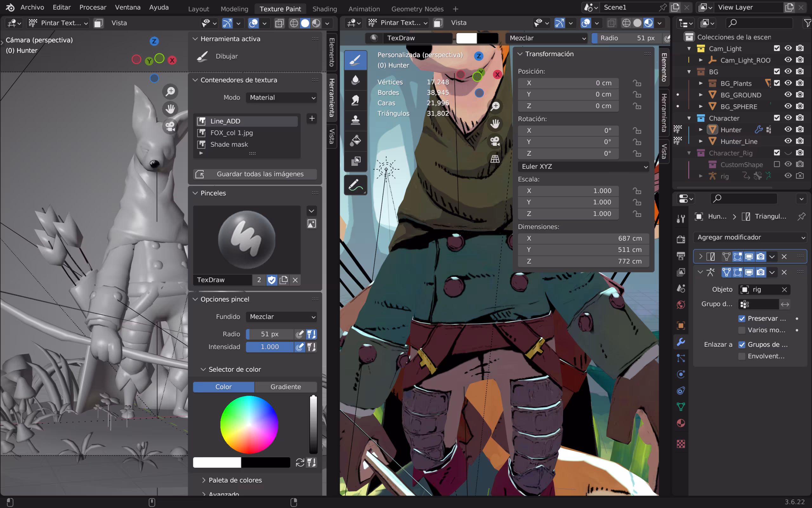Remove the armature modifier with X
812x508 pixels.
pyautogui.click(x=784, y=272)
